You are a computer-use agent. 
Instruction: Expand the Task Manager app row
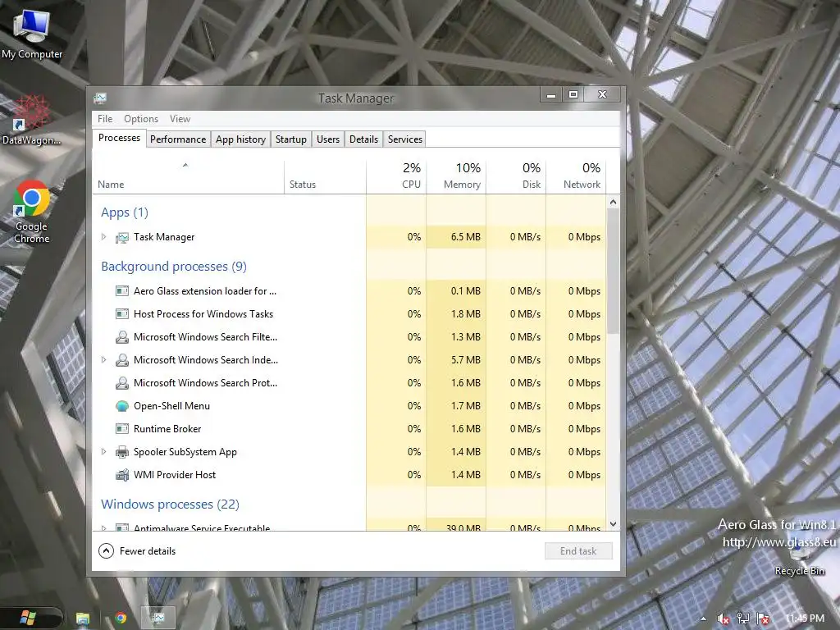104,237
